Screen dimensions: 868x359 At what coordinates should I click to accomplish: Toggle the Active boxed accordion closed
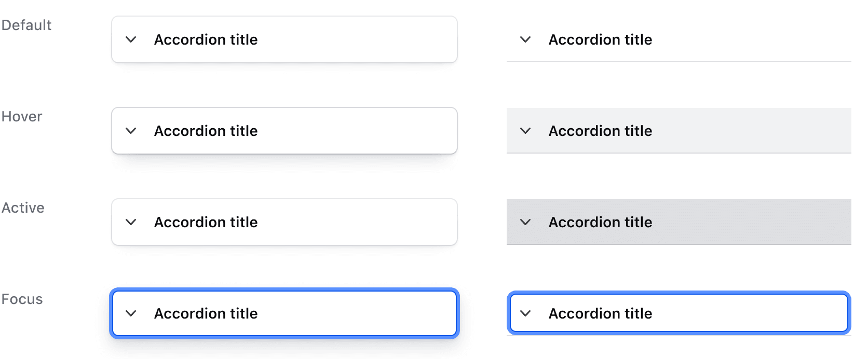(284, 222)
